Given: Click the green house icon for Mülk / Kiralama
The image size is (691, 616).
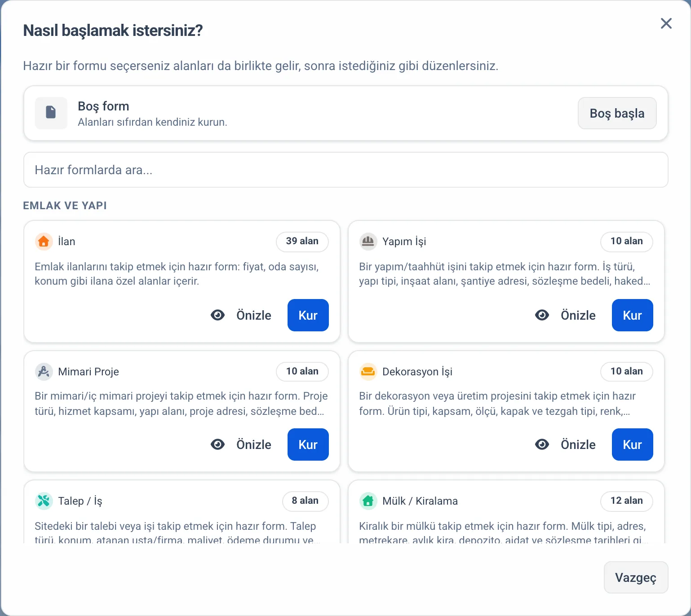Looking at the screenshot, I should click(x=368, y=501).
